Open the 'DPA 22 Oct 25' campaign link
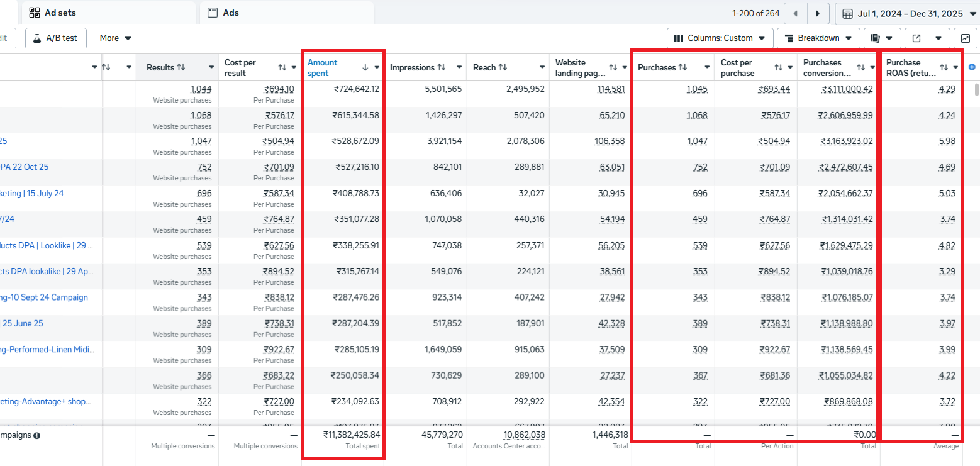Image resolution: width=980 pixels, height=466 pixels. click(x=24, y=167)
